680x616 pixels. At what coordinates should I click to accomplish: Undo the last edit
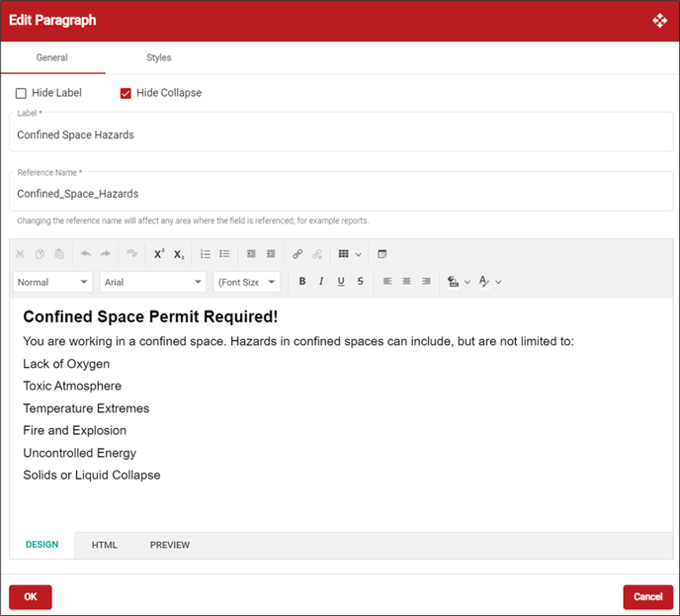pyautogui.click(x=86, y=254)
